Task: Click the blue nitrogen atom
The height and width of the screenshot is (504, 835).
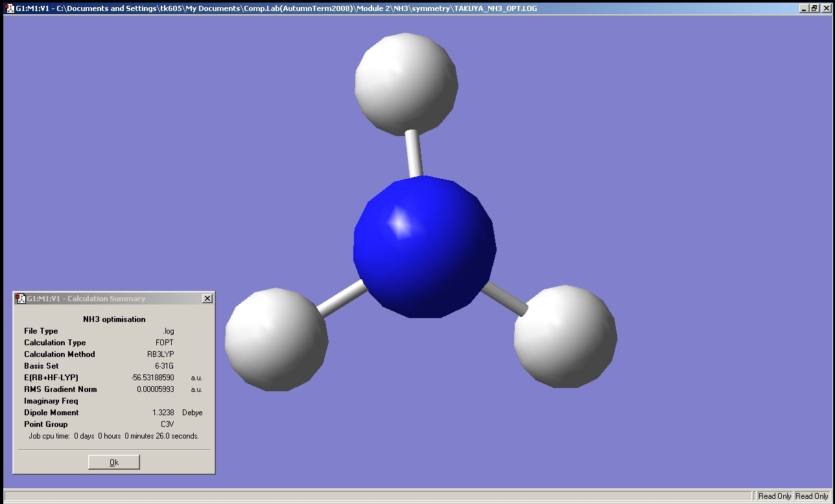Action: click(x=425, y=247)
